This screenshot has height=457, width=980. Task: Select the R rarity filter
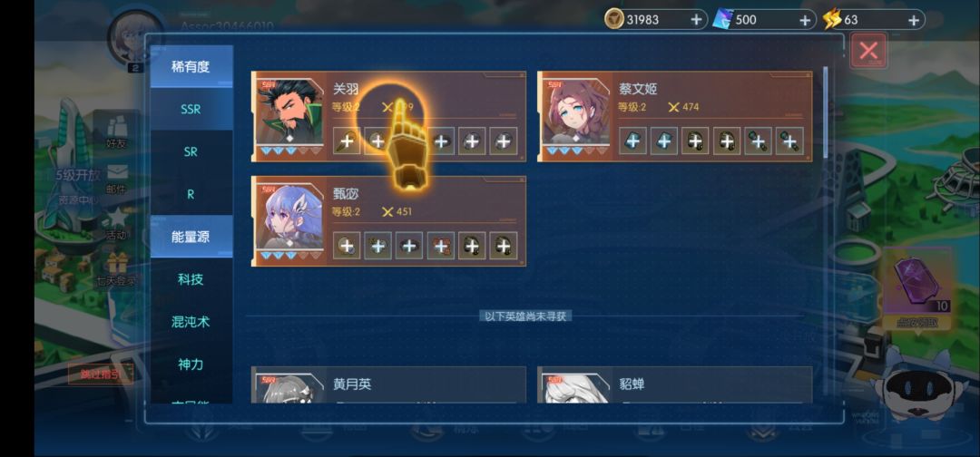click(191, 194)
